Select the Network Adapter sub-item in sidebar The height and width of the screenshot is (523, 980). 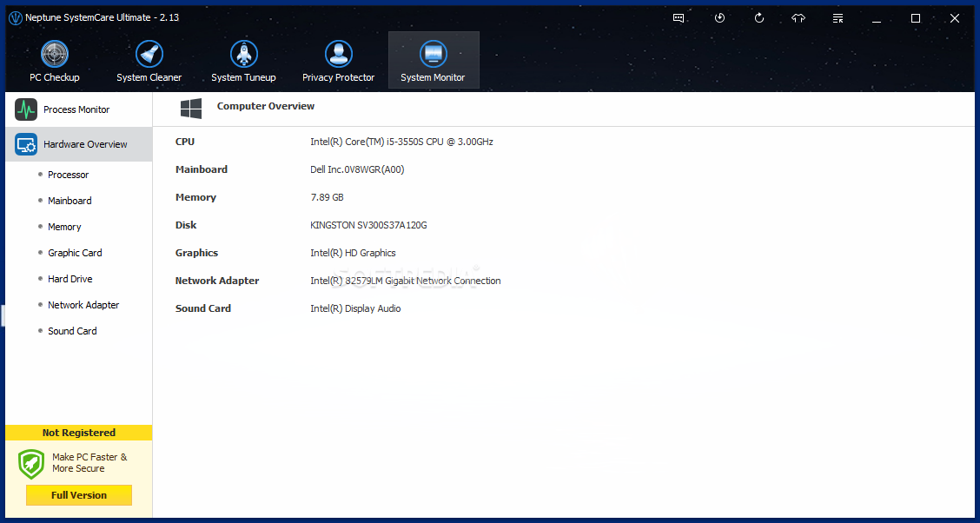pos(83,305)
